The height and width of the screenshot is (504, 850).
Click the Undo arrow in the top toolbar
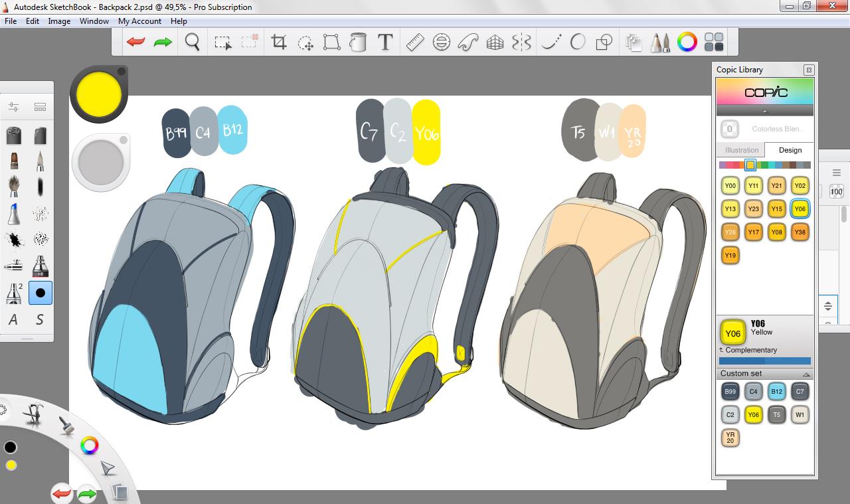(136, 42)
